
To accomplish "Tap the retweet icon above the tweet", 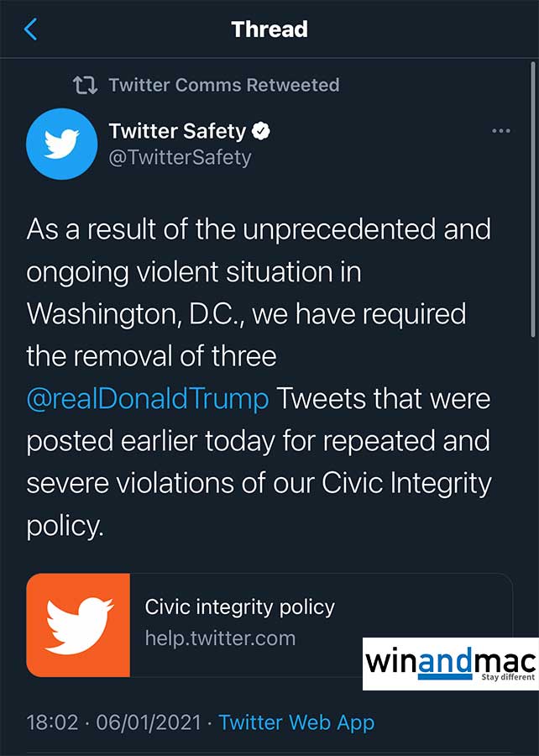I will [x=85, y=85].
